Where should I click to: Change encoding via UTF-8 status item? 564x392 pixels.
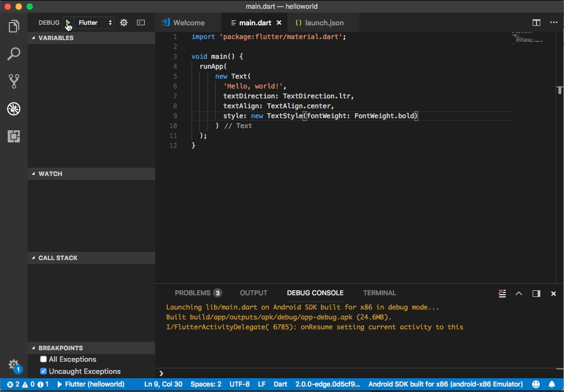coord(239,384)
